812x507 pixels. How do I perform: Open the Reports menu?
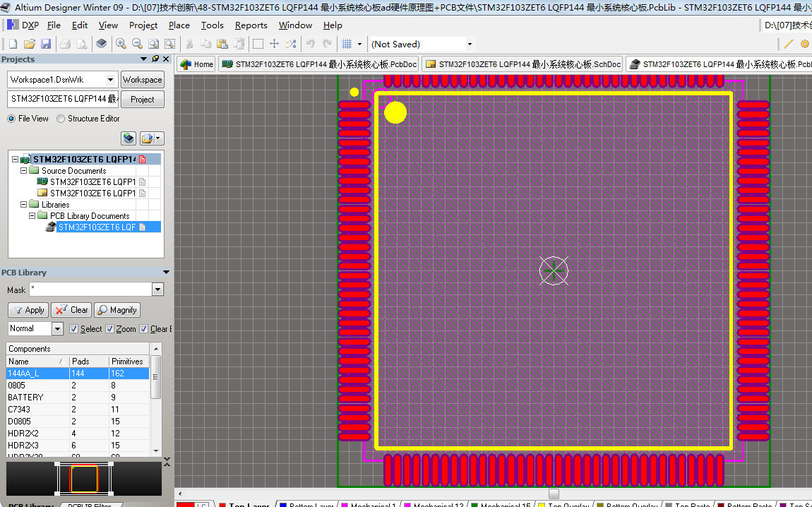click(251, 25)
